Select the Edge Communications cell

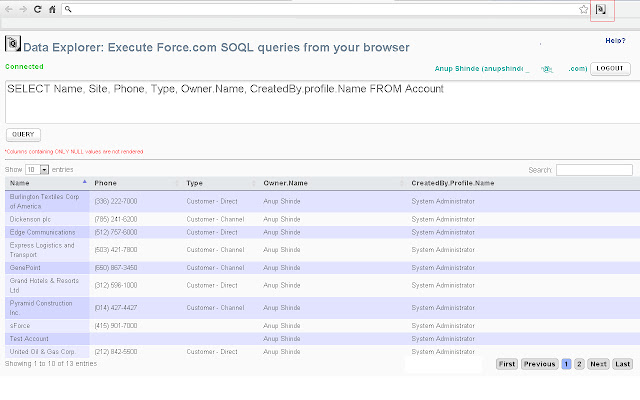pos(47,232)
